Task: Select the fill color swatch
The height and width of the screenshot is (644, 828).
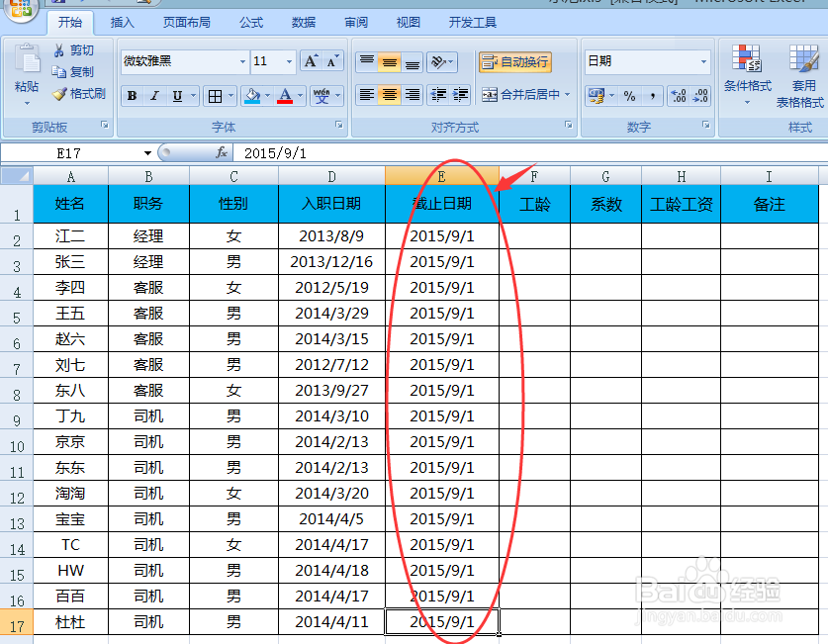Action: [250, 95]
